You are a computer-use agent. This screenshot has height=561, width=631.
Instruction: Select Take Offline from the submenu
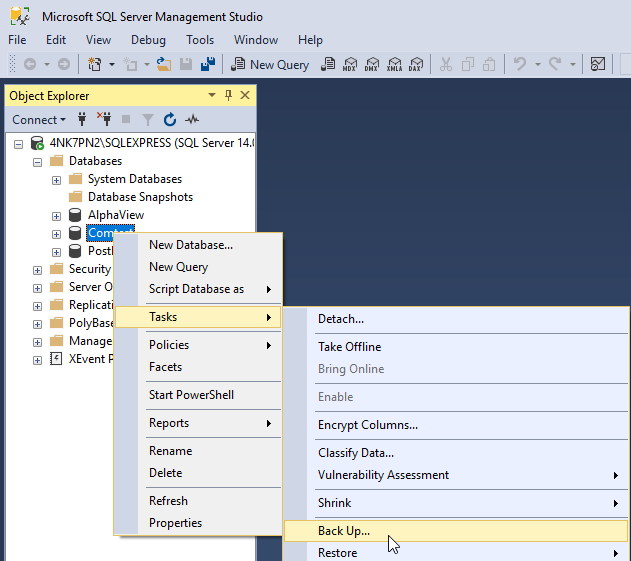point(349,347)
